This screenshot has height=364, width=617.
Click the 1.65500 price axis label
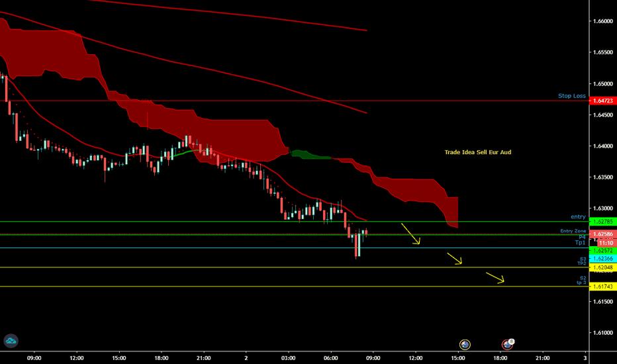pos(603,52)
